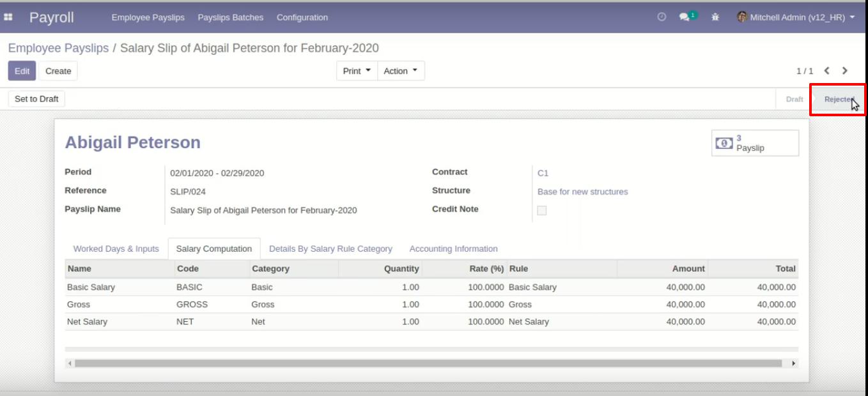Go to the previous record arrow

tap(827, 71)
